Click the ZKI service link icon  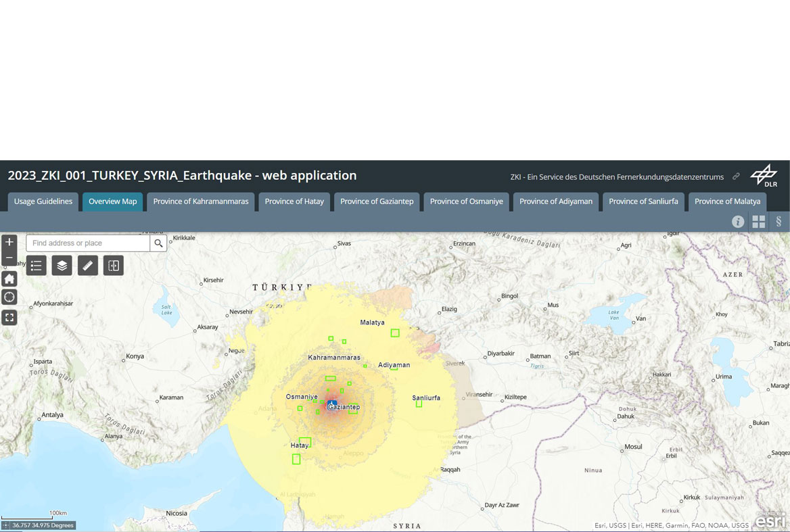tap(737, 177)
